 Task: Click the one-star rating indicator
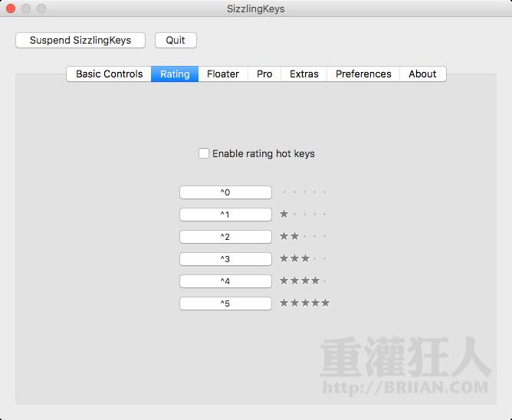click(304, 215)
